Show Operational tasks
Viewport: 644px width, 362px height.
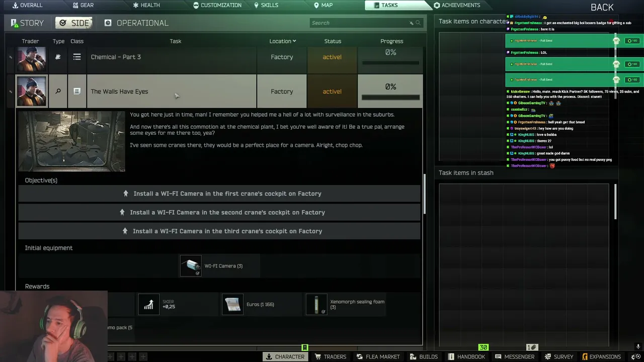pos(136,23)
